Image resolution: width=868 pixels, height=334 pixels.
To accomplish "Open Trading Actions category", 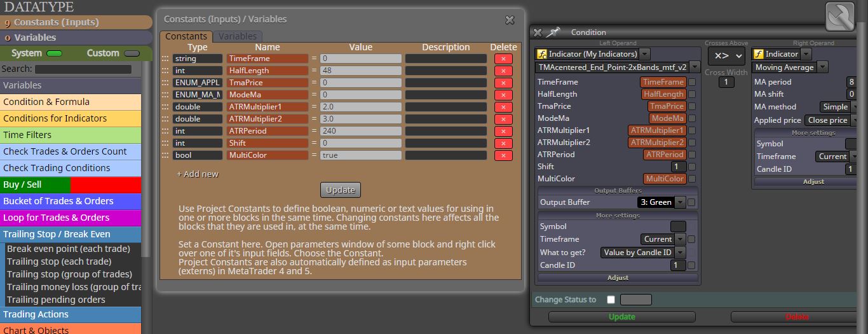I will (71, 314).
